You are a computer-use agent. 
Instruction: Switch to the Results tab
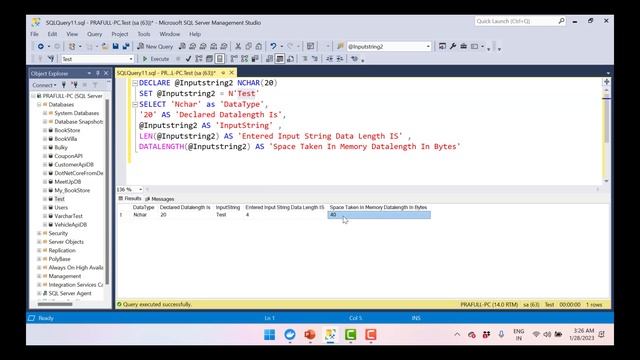130,198
